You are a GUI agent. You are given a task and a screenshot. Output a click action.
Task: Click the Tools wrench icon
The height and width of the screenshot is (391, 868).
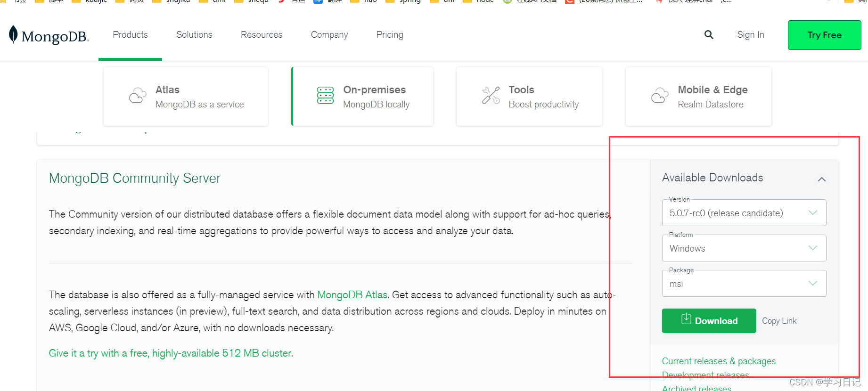(491, 95)
